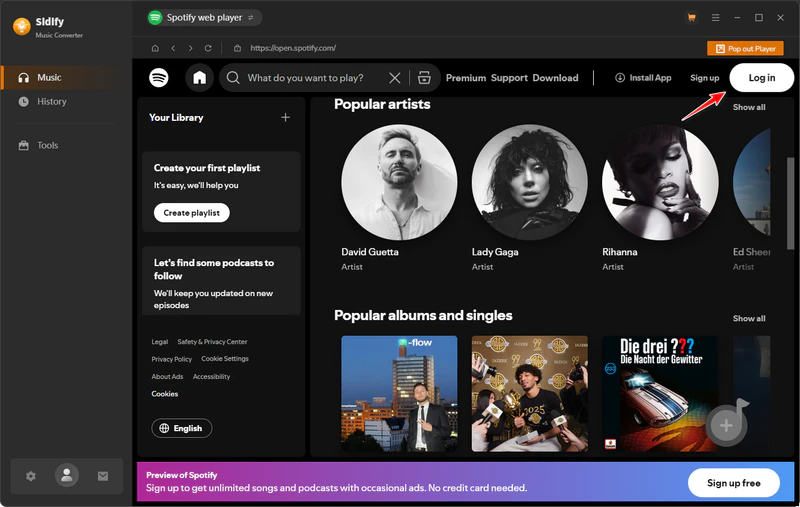Image resolution: width=800 pixels, height=507 pixels.
Task: Open the English language selector
Action: coord(182,428)
